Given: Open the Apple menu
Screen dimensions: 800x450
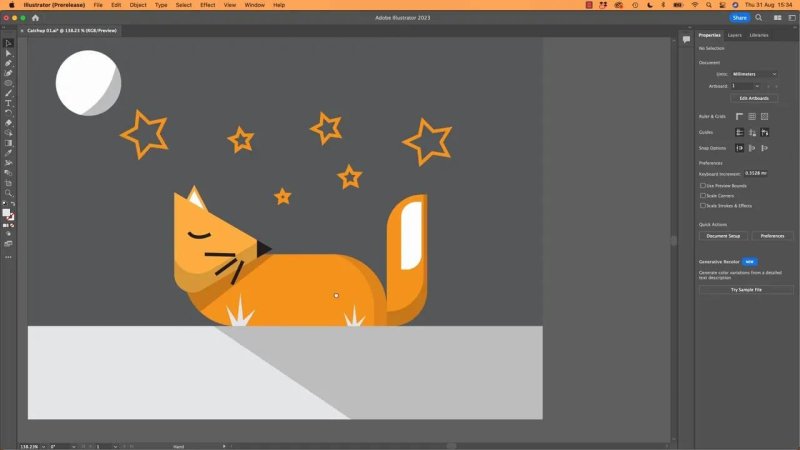Looking at the screenshot, I should coord(11,5).
